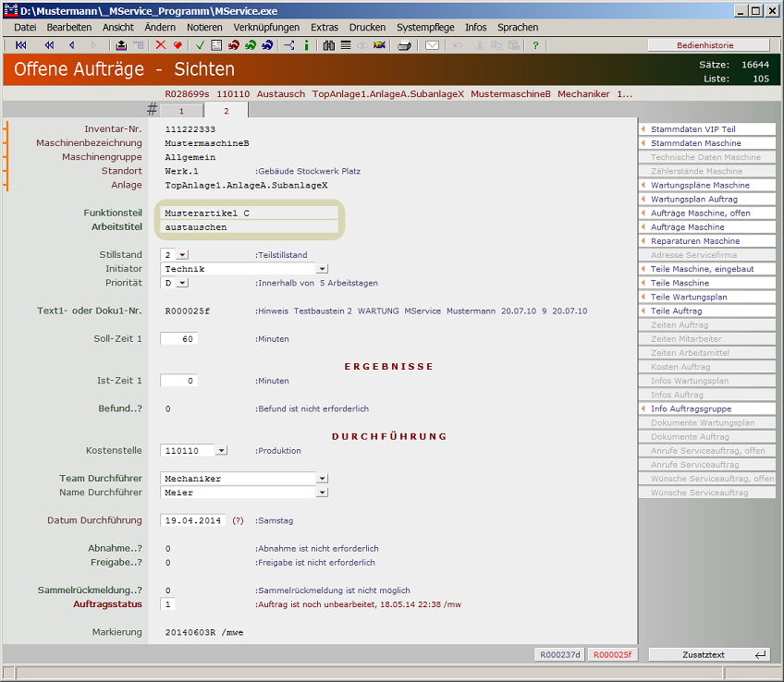Expand the Team Durchführer dropdown
The width and height of the screenshot is (784, 682).
coord(323,479)
